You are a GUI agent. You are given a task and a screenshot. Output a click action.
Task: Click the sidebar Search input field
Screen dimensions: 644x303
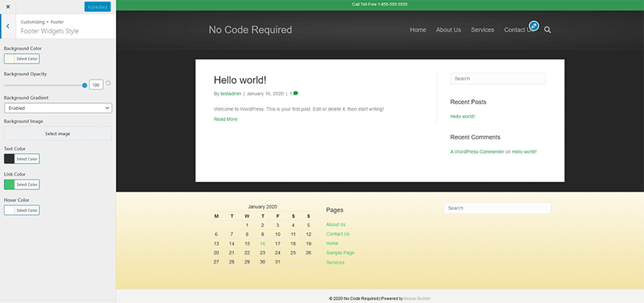point(498,79)
